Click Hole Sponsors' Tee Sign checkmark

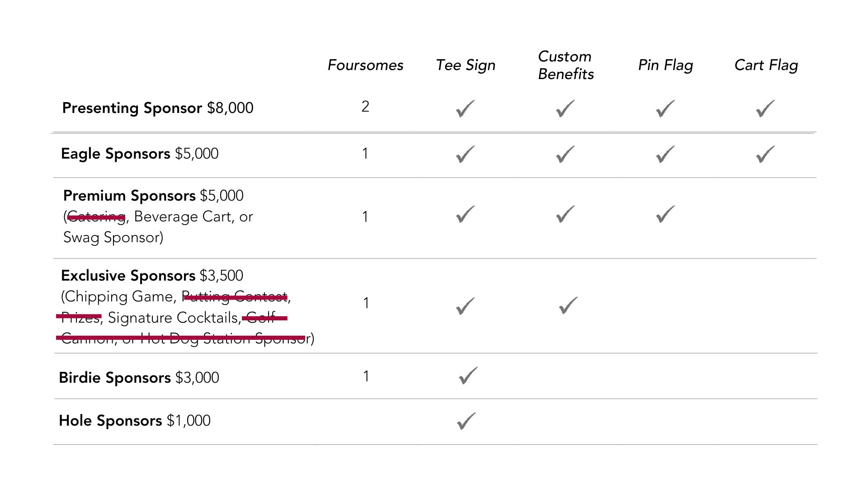pyautogui.click(x=466, y=421)
